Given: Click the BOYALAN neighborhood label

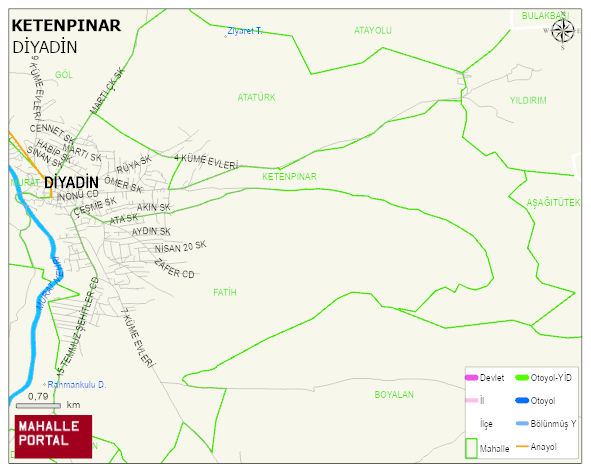Looking at the screenshot, I should point(394,395).
